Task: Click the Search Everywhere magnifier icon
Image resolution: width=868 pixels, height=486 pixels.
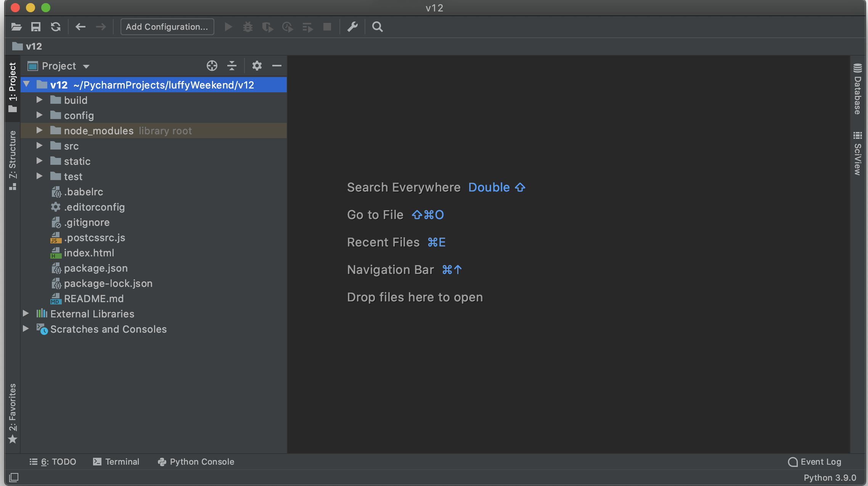Action: (378, 27)
